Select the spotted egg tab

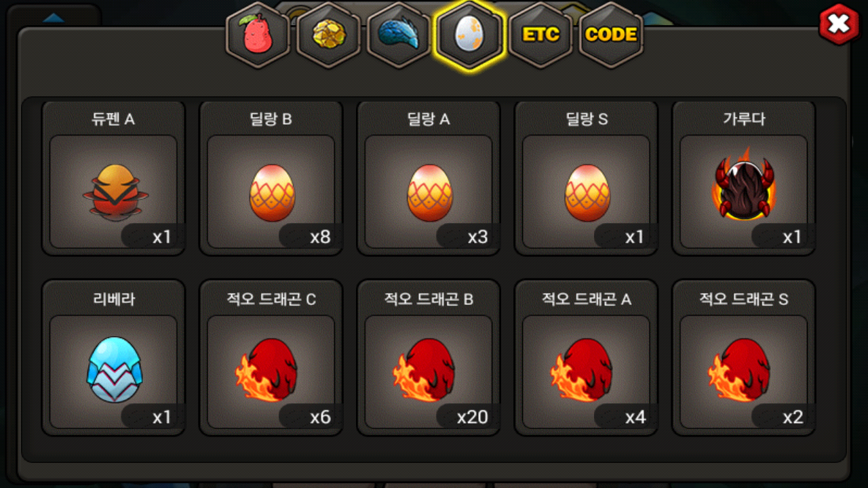[x=470, y=35]
